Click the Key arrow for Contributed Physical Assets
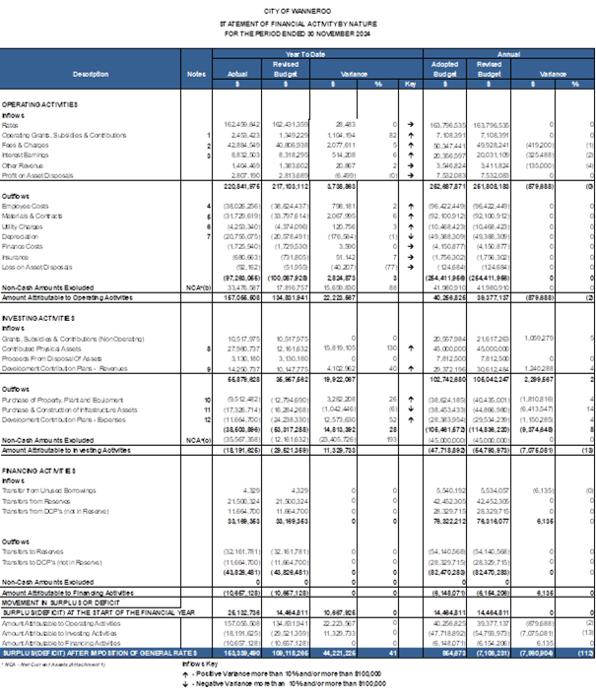This screenshot has height=700, width=596. point(411,348)
